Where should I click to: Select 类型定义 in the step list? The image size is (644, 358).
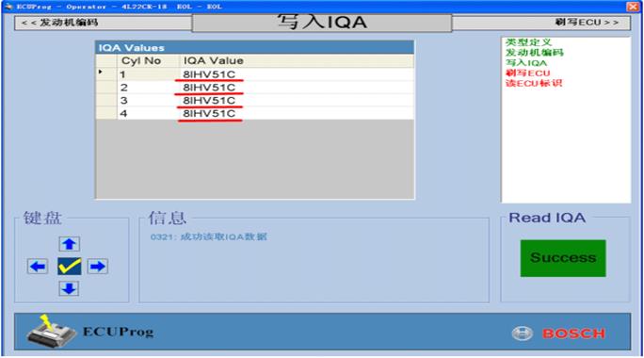click(x=528, y=42)
